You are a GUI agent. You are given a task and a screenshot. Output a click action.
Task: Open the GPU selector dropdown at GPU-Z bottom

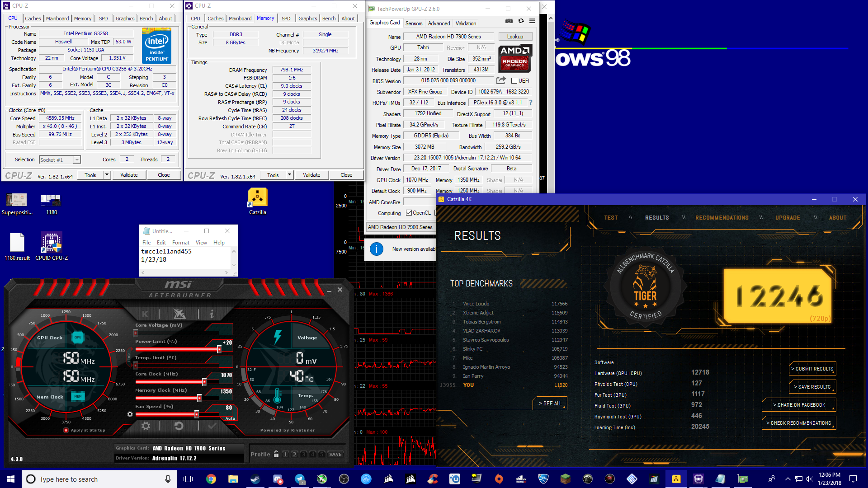click(x=401, y=227)
